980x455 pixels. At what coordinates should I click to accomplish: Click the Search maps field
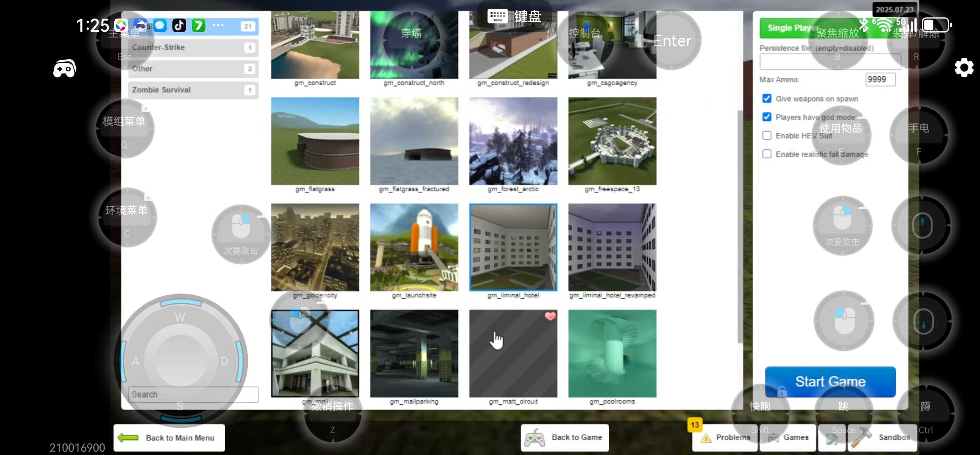coord(193,394)
